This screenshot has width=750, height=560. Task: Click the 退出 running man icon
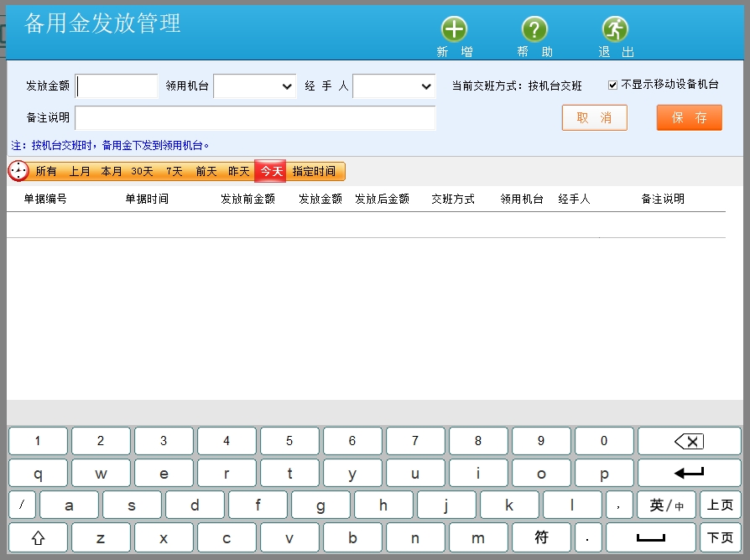615,30
